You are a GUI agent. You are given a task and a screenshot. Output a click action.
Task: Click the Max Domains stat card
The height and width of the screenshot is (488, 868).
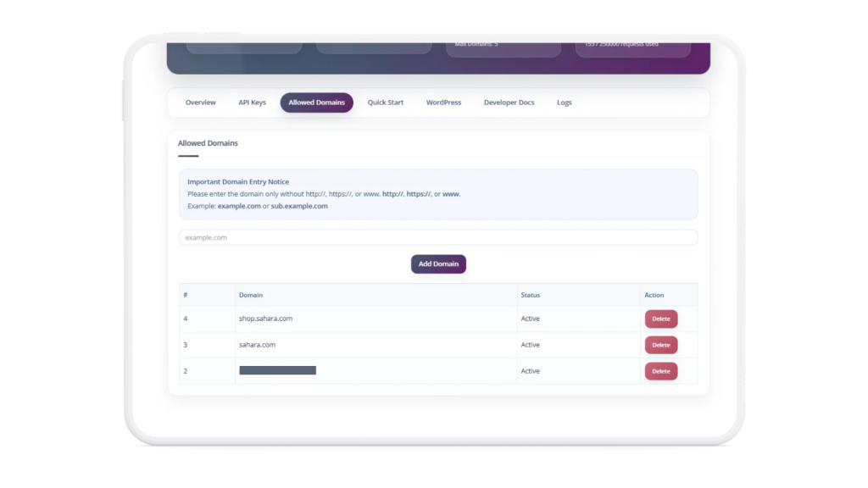tap(504, 48)
